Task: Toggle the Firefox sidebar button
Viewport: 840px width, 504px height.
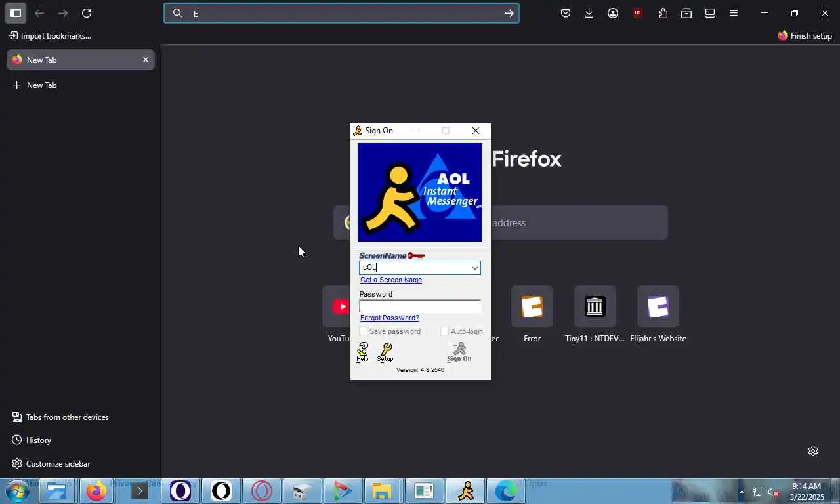Action: click(x=16, y=13)
